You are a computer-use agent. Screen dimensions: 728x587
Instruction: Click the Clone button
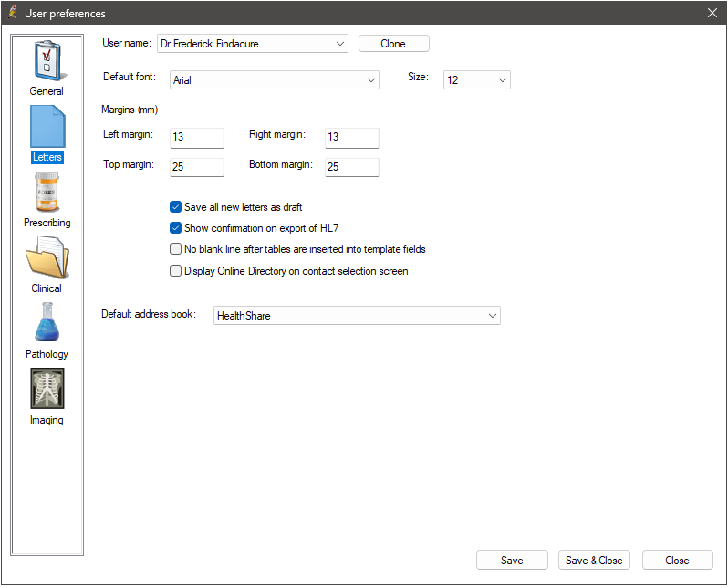click(394, 44)
